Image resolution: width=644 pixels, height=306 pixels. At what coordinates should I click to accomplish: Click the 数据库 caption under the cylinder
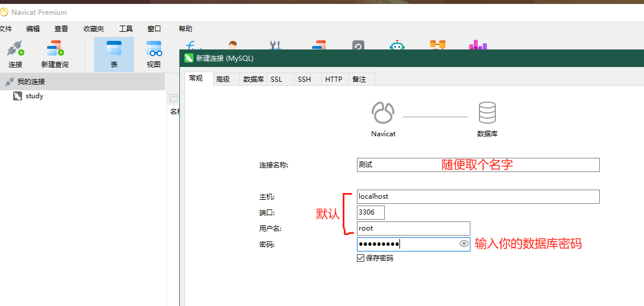tap(487, 134)
